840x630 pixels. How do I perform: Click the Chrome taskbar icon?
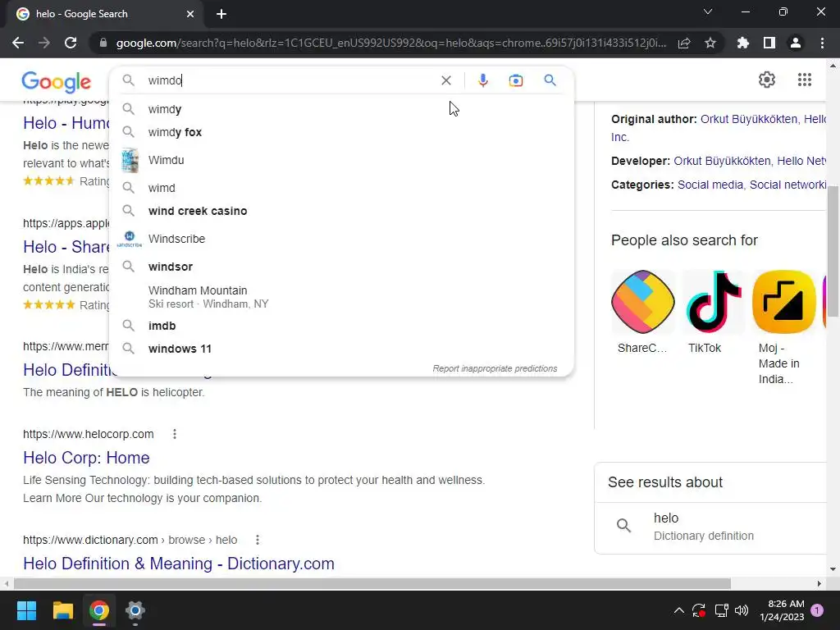(99, 610)
